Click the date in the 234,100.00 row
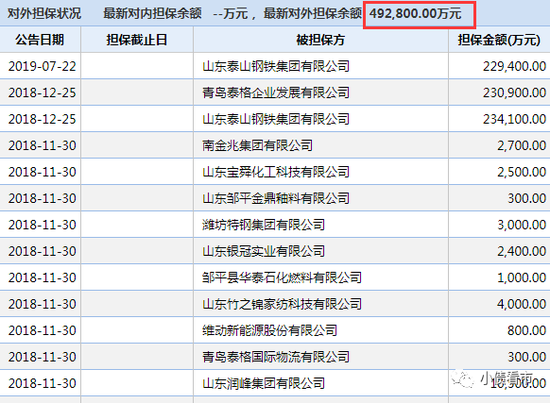The image size is (550, 403). point(42,119)
